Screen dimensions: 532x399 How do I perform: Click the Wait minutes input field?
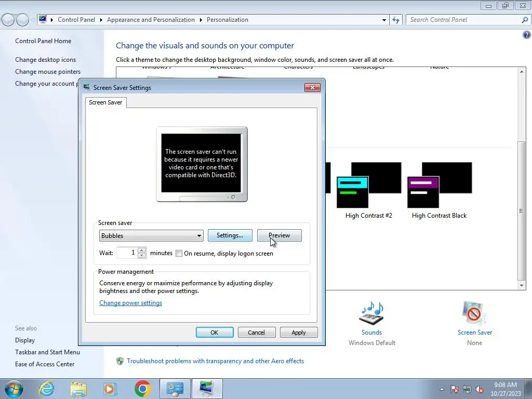click(x=127, y=253)
